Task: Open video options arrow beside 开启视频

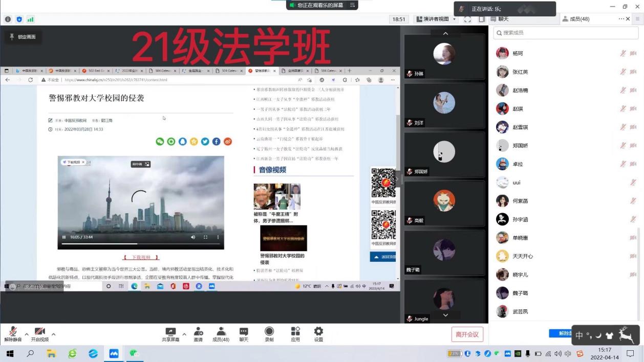Action: tap(53, 334)
